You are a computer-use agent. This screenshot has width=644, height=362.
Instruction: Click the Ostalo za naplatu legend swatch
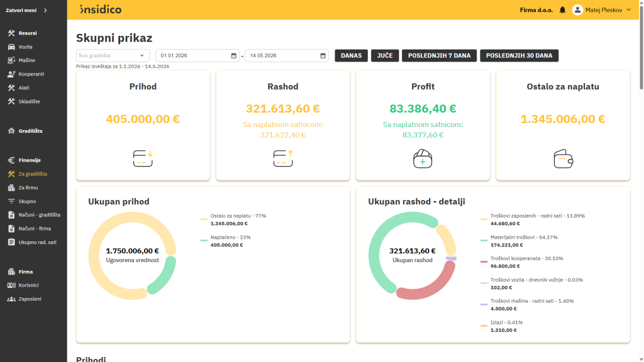(204, 219)
